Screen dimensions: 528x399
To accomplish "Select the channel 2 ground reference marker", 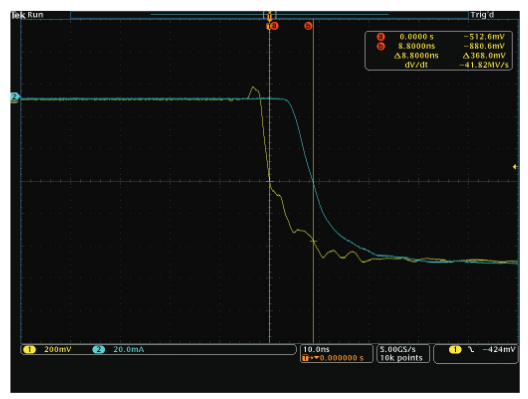I will (x=14, y=97).
